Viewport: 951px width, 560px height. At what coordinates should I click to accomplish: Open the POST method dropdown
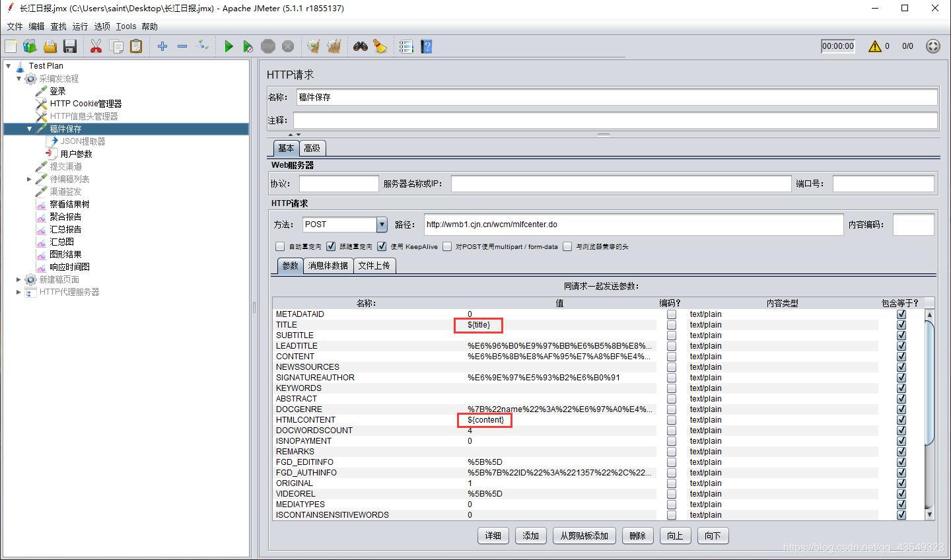(x=382, y=225)
